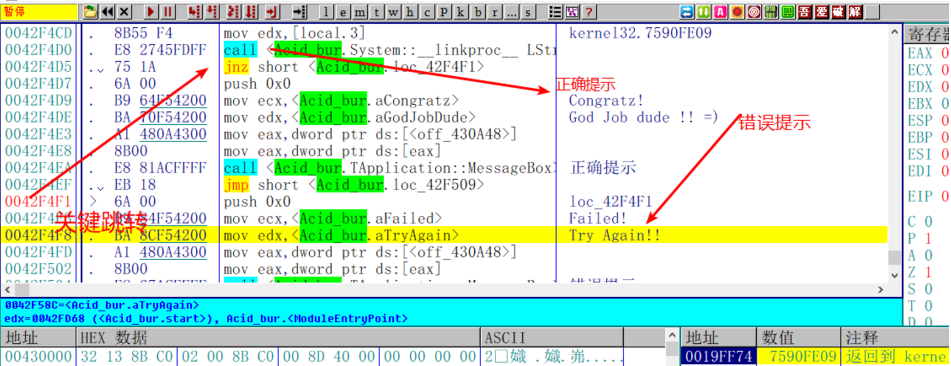951x366 pixels.
Task: Open Help with the red question mark icon
Action: pos(588,12)
